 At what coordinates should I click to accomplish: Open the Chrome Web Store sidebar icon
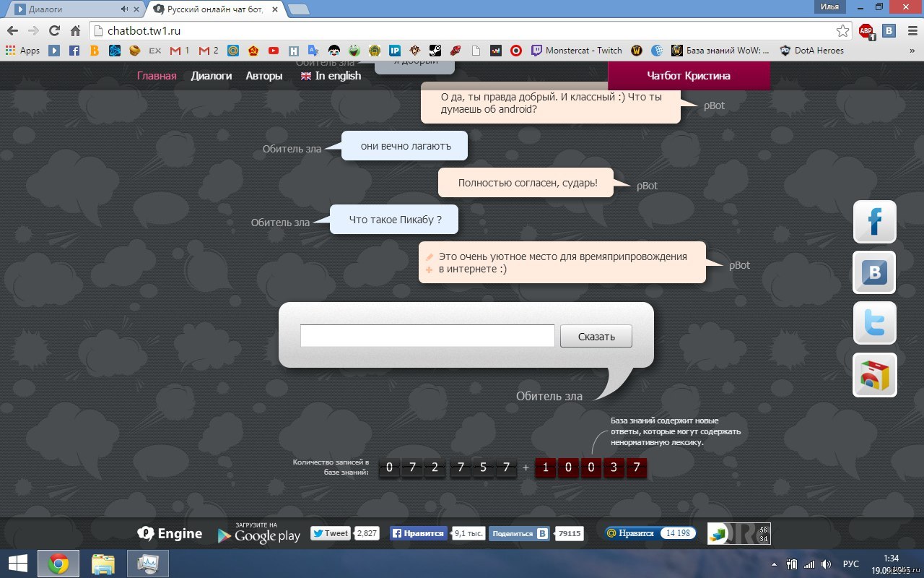874,375
